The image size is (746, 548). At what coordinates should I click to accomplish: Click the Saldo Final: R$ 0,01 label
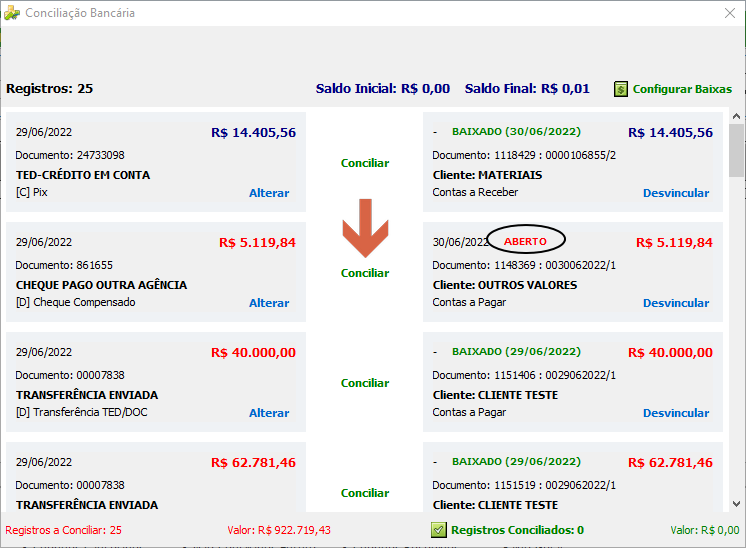pos(527,89)
